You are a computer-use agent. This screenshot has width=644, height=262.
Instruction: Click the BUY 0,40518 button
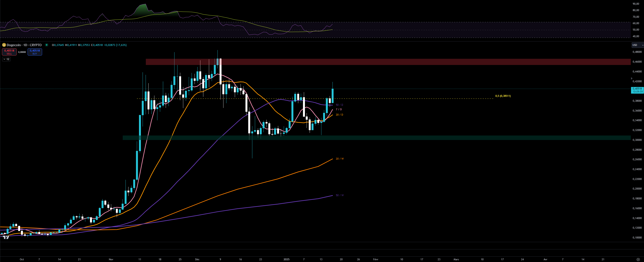pyautogui.click(x=35, y=52)
